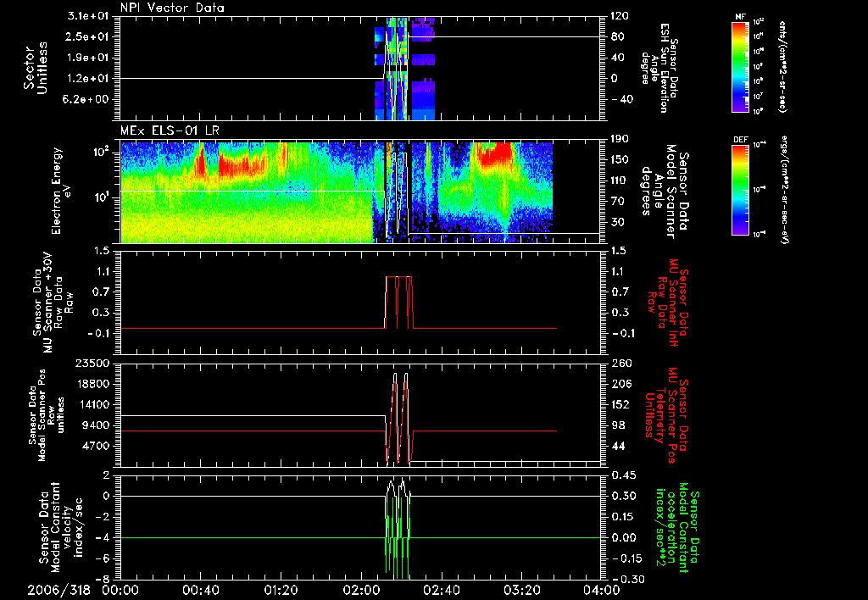The width and height of the screenshot is (868, 600).
Task: Click the green Model Constant acceleration label
Action: (x=676, y=527)
